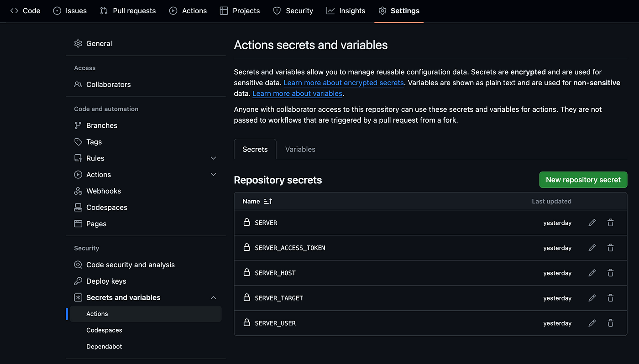This screenshot has height=364, width=639.
Task: Expand the Rules section chevron
Action: 213,158
